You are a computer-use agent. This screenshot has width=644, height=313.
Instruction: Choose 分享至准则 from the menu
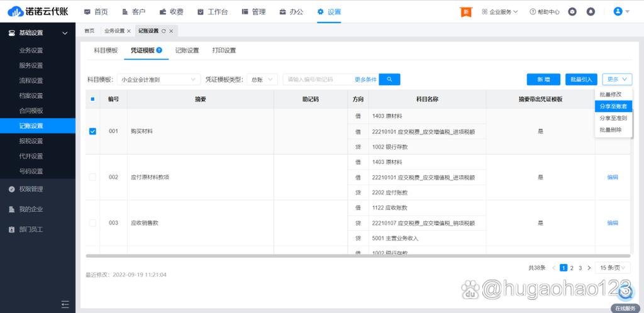(613, 118)
